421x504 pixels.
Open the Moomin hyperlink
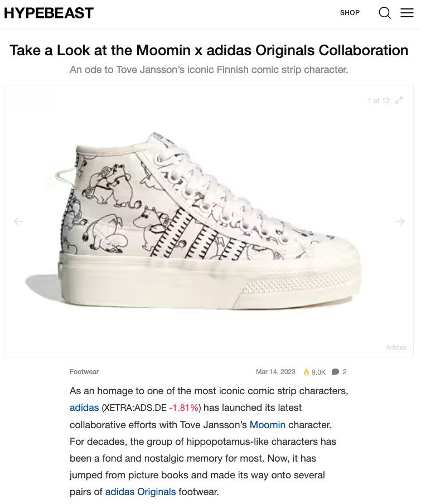[268, 425]
